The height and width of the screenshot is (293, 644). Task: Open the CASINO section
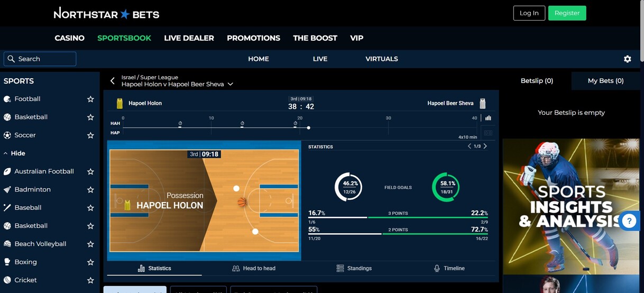pyautogui.click(x=70, y=38)
